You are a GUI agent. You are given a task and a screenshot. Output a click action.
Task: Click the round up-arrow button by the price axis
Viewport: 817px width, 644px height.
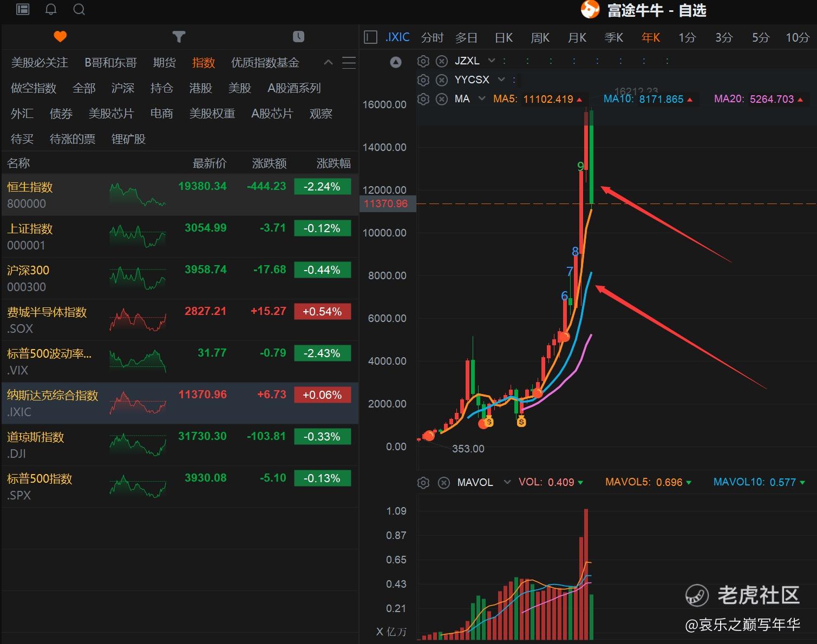[x=396, y=62]
